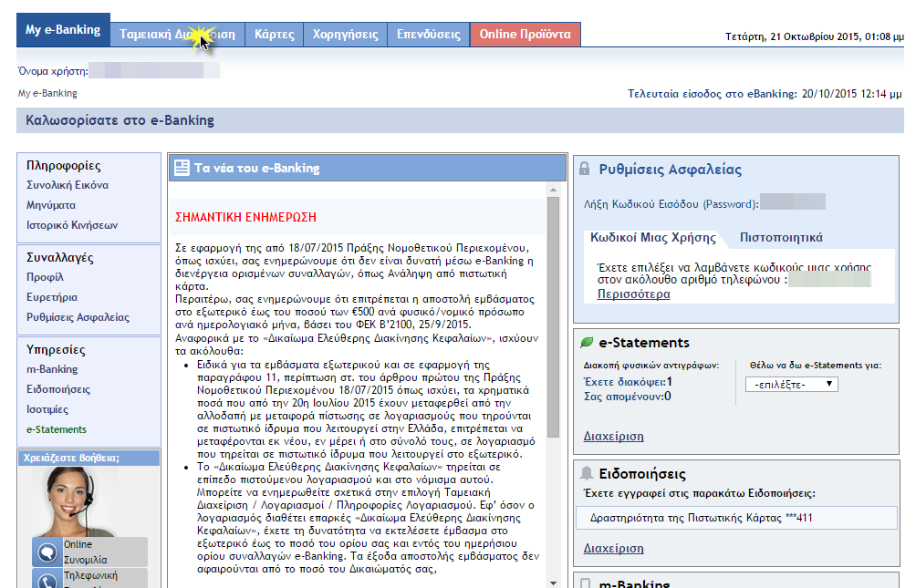Image resolution: width=916 pixels, height=588 pixels.
Task: Open the sidebar e-Statements link
Action: click(56, 429)
